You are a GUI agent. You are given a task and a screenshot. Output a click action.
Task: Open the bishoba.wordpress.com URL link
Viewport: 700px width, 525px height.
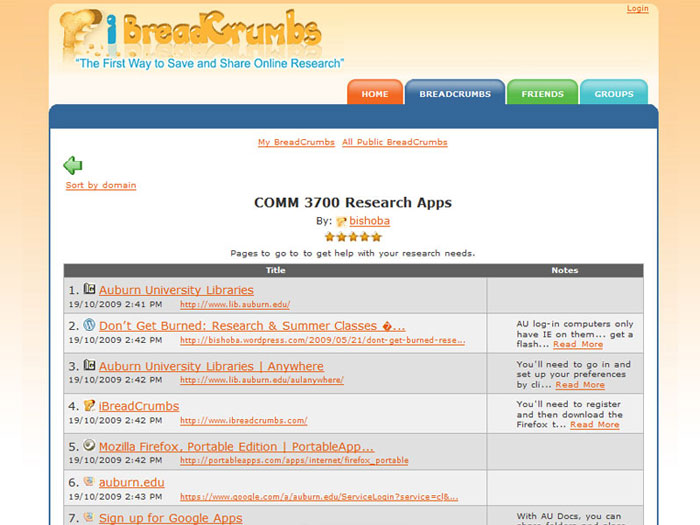point(323,340)
